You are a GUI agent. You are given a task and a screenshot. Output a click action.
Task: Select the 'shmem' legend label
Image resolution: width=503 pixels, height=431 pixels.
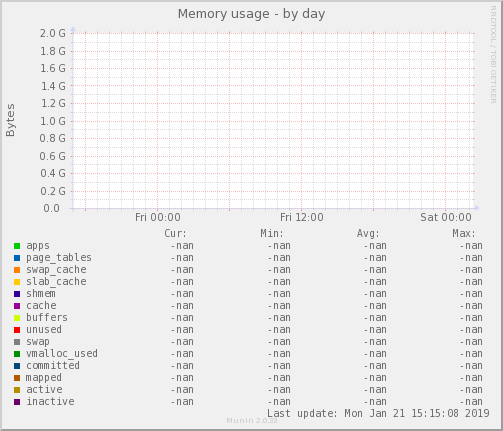pos(41,294)
